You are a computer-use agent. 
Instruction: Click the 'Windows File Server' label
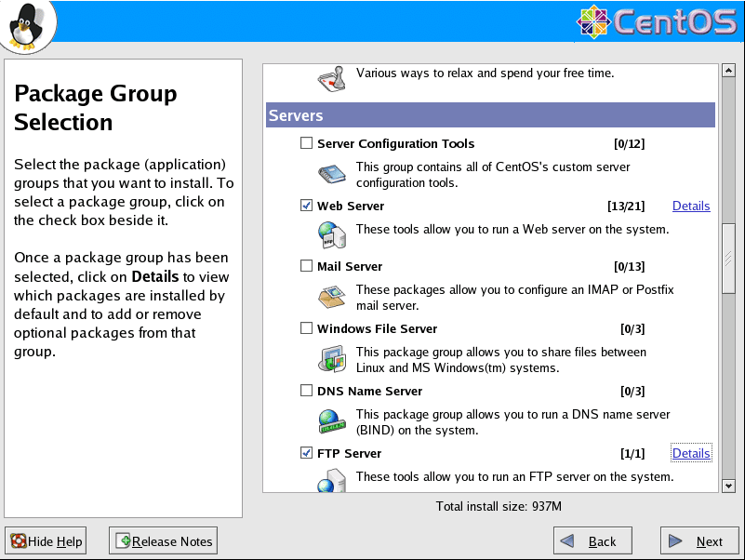coord(378,328)
